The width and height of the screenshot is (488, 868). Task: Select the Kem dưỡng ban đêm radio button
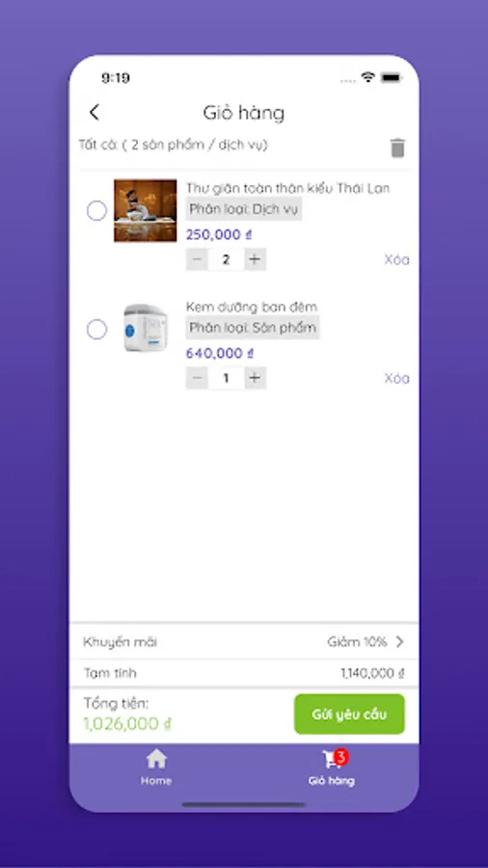pos(96,330)
